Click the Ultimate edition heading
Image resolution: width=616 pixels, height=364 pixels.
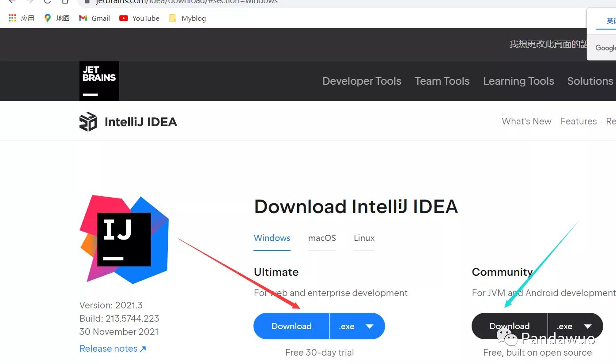point(276,272)
